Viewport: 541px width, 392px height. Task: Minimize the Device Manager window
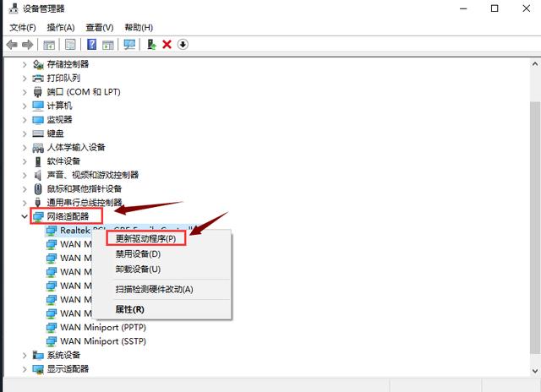463,8
